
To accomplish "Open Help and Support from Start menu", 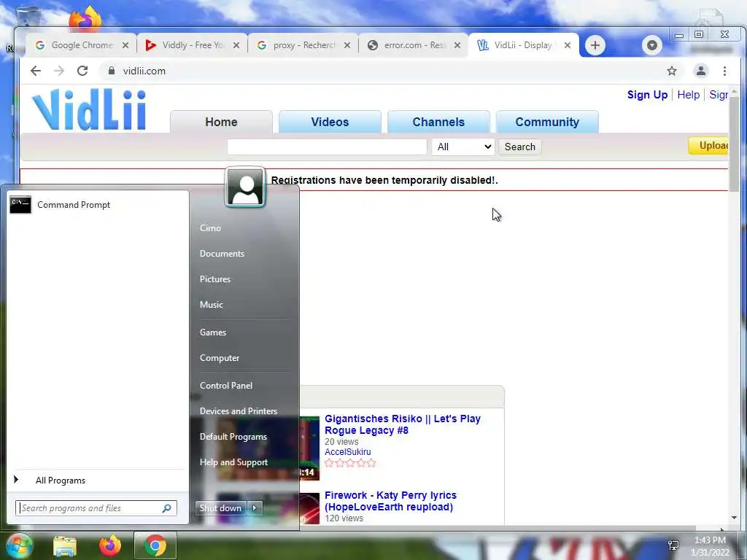I will tap(234, 462).
